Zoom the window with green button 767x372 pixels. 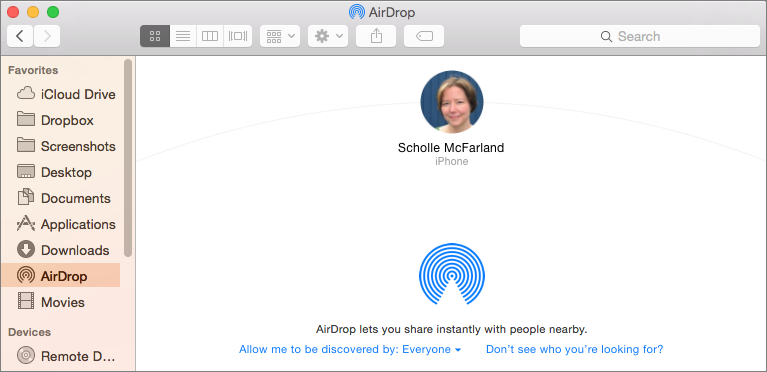pyautogui.click(x=53, y=12)
